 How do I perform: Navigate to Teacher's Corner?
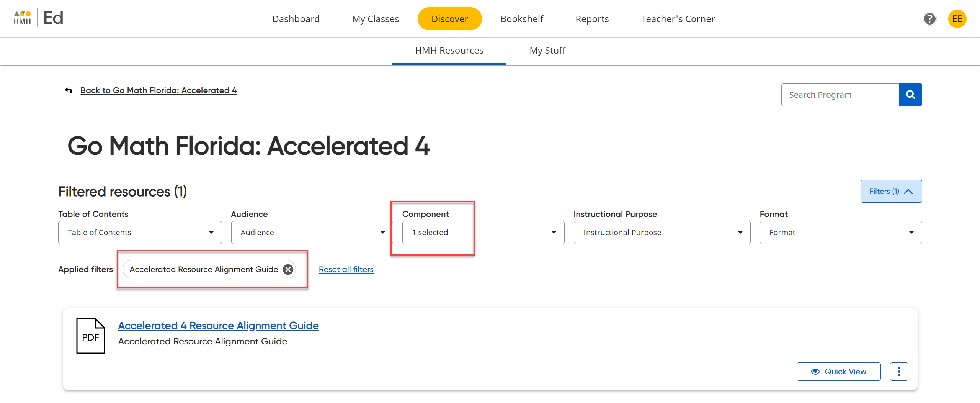(x=678, y=18)
